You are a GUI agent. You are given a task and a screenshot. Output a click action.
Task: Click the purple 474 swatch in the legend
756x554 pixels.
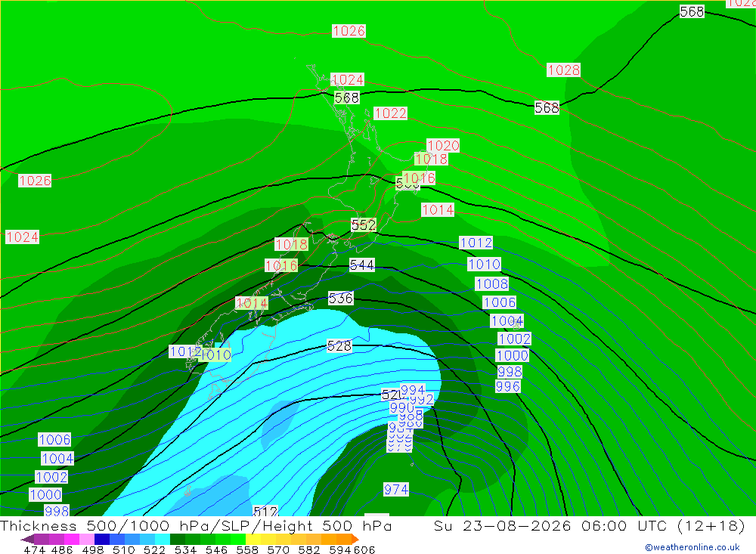click(42, 539)
